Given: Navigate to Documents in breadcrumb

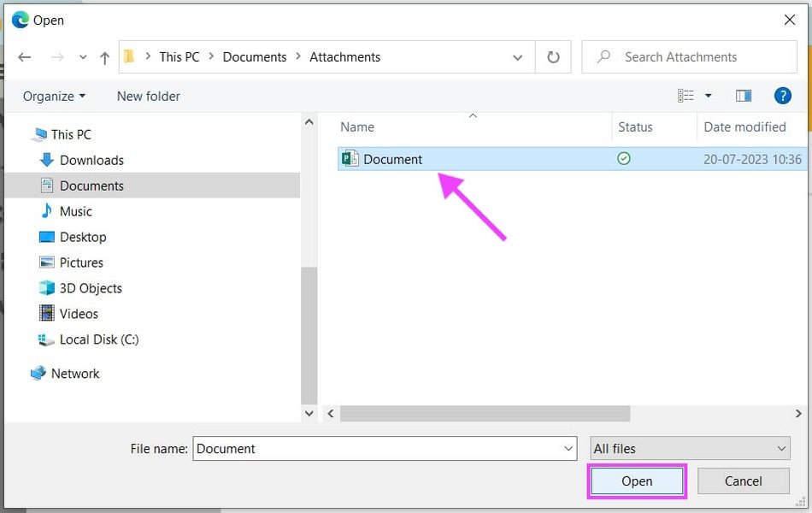Looking at the screenshot, I should (254, 57).
